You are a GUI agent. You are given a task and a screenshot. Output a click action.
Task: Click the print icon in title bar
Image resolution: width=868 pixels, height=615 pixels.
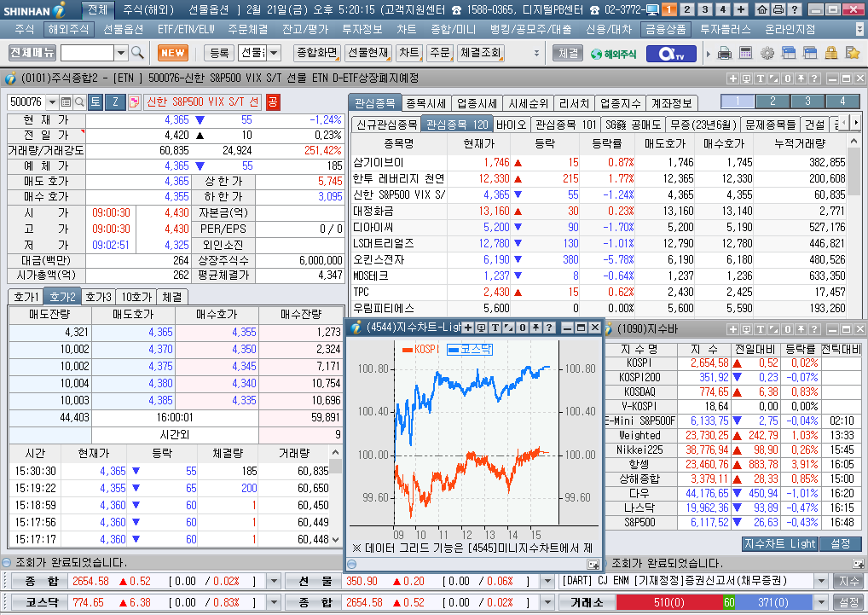click(778, 9)
